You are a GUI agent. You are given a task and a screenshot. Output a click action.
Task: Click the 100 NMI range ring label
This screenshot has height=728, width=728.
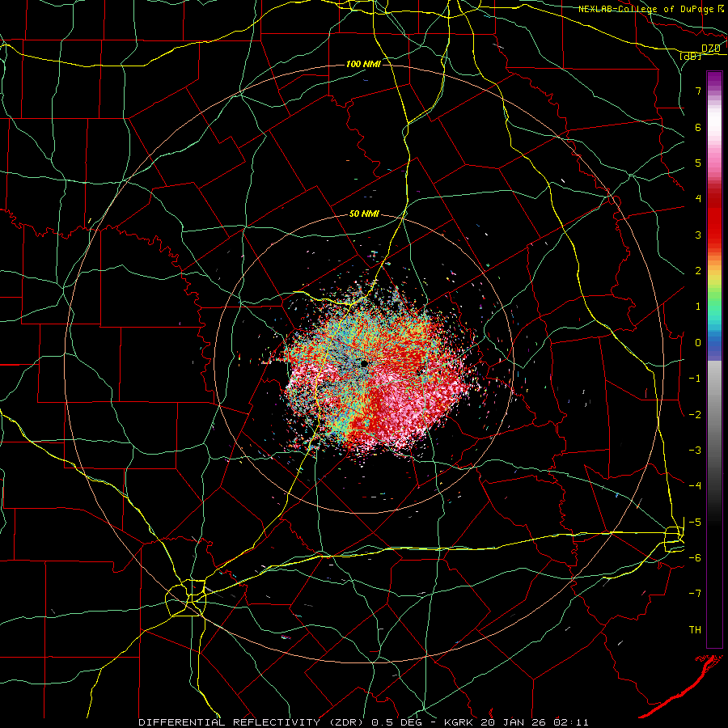(x=363, y=64)
